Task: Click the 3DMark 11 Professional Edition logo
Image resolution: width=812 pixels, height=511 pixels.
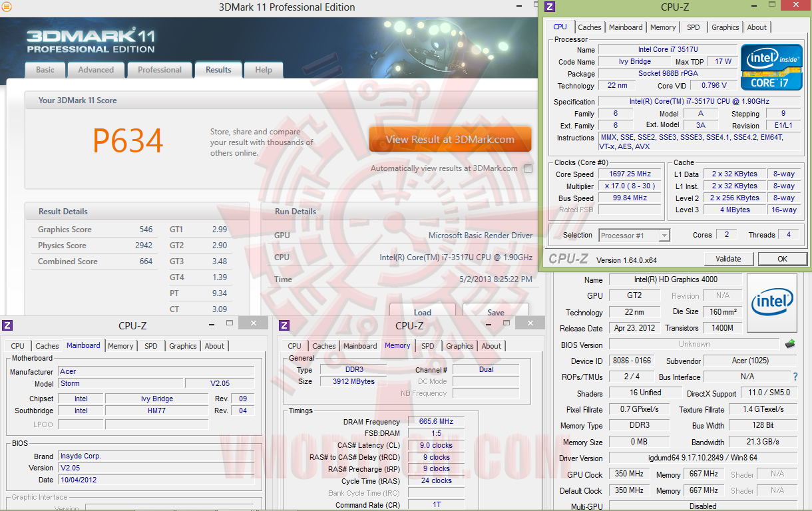Action: 91,40
